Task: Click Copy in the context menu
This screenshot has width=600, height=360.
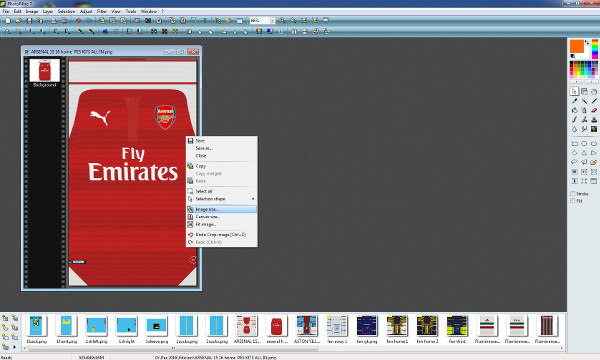Action: [x=222, y=166]
